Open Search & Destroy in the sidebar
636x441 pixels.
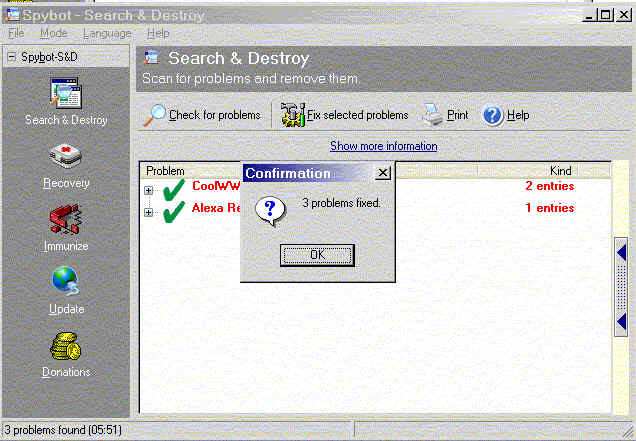(66, 101)
